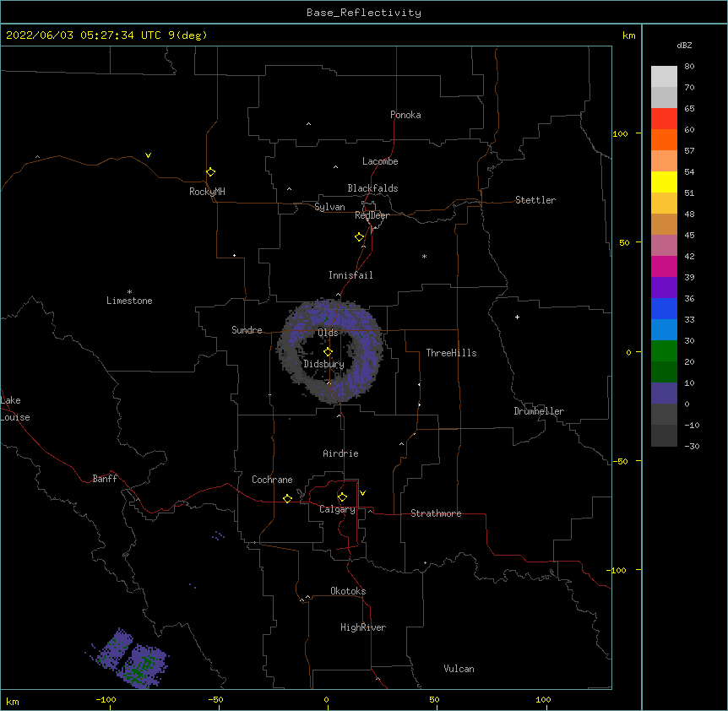Click the Blackfalds city label
Image resolution: width=728 pixels, height=711 pixels.
(372, 188)
